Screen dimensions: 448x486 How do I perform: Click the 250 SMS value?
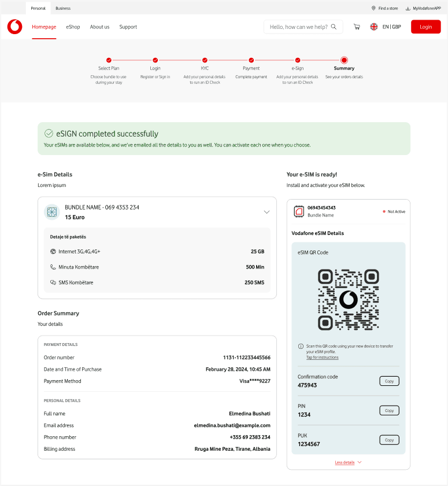point(254,282)
